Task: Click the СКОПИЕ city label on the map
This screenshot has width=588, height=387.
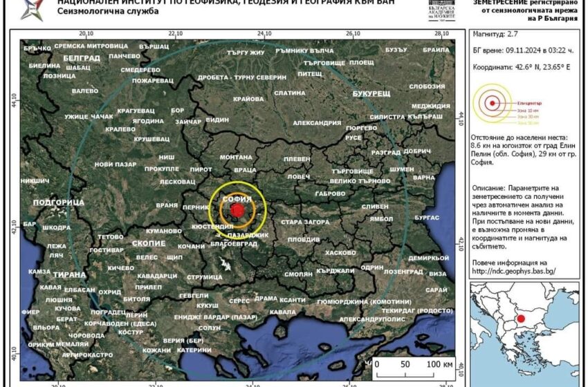Action: [148, 243]
